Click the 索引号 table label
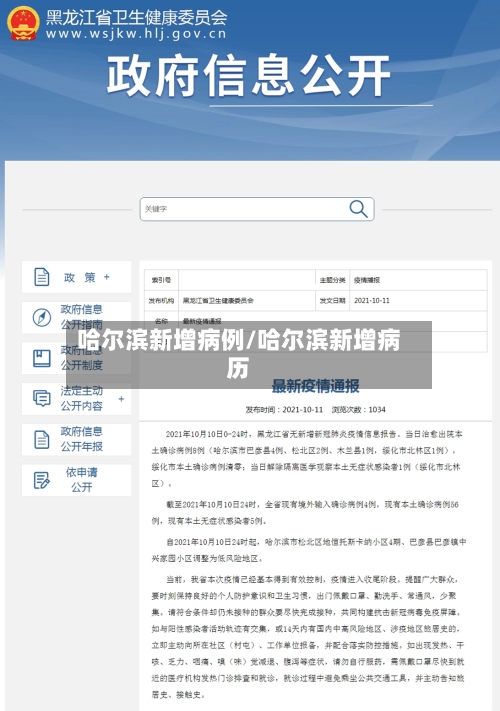The height and width of the screenshot is (711, 500). [161, 280]
